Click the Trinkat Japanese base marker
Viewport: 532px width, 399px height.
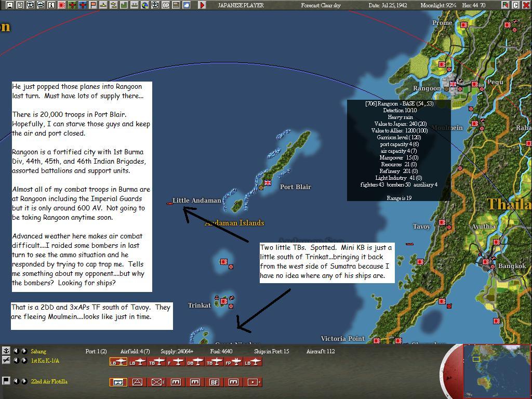pyautogui.click(x=223, y=301)
